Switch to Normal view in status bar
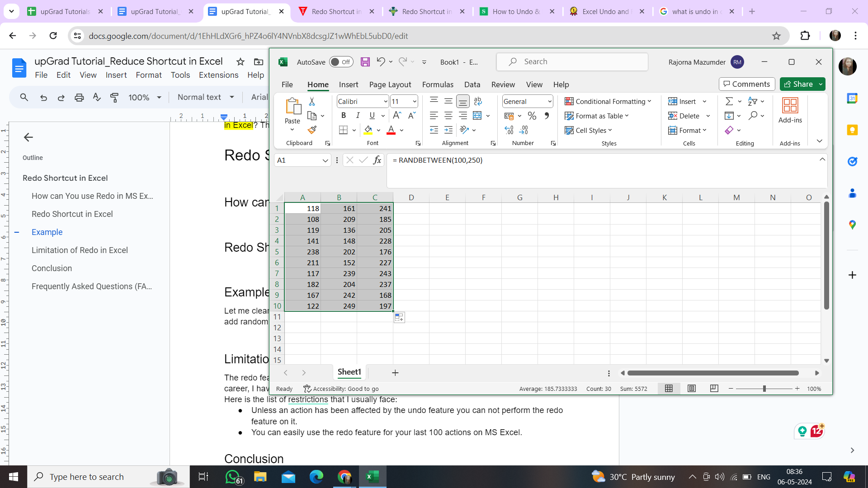 point(669,389)
